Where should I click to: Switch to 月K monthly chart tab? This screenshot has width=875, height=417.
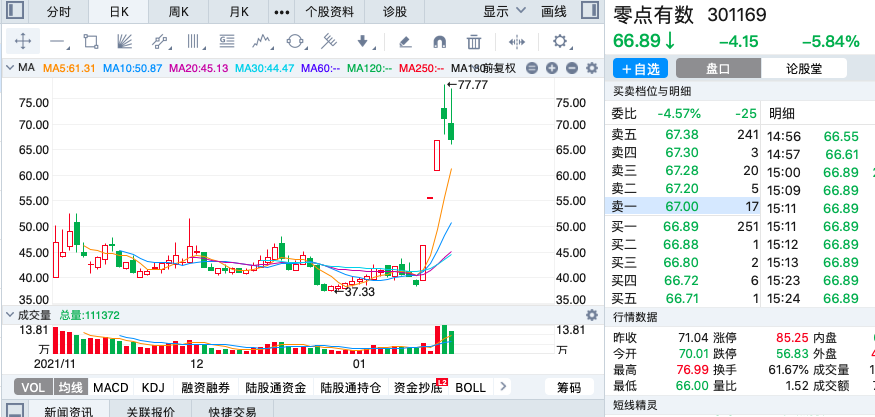click(238, 12)
